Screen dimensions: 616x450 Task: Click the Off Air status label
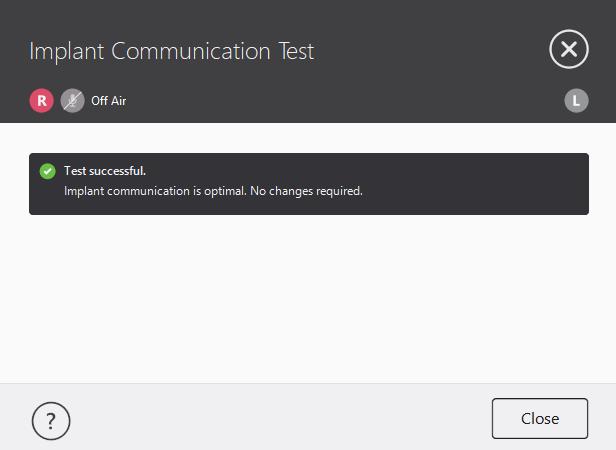108,101
